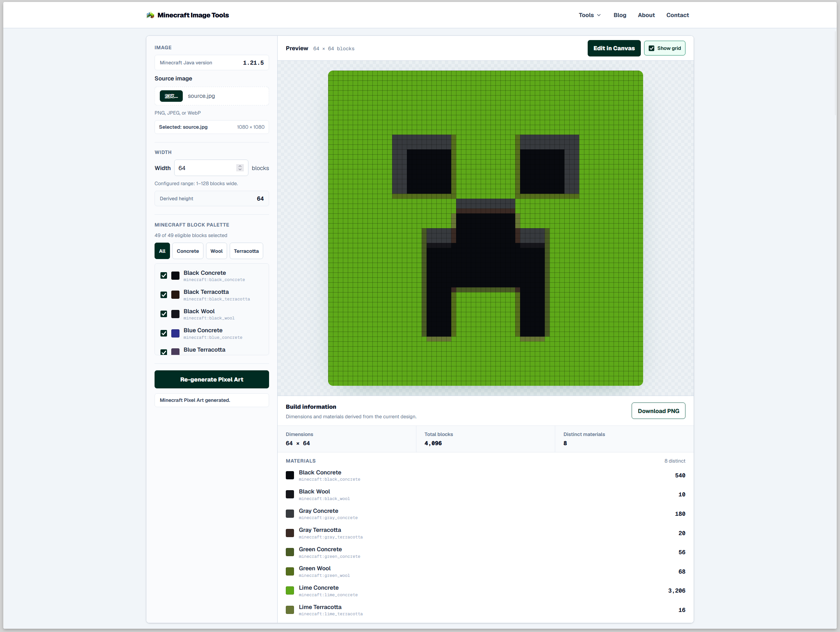Uncheck Black Terracotta in the palette
840x632 pixels.
pyautogui.click(x=164, y=295)
